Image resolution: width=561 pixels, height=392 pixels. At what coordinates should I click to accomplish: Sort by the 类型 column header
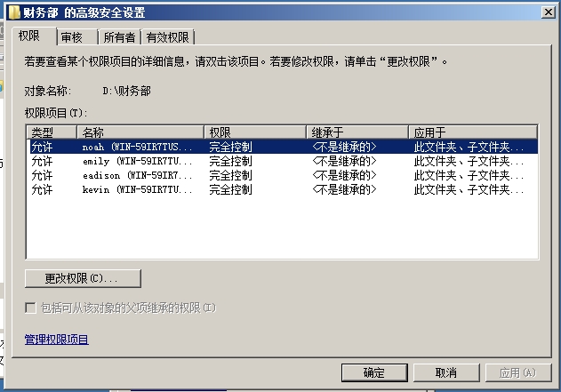point(52,132)
